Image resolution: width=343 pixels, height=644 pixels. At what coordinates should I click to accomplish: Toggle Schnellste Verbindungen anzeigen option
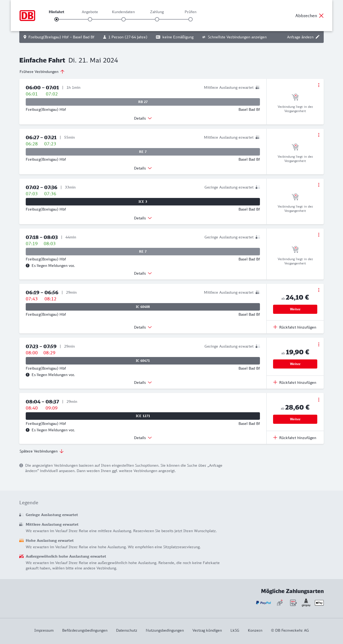pyautogui.click(x=234, y=37)
